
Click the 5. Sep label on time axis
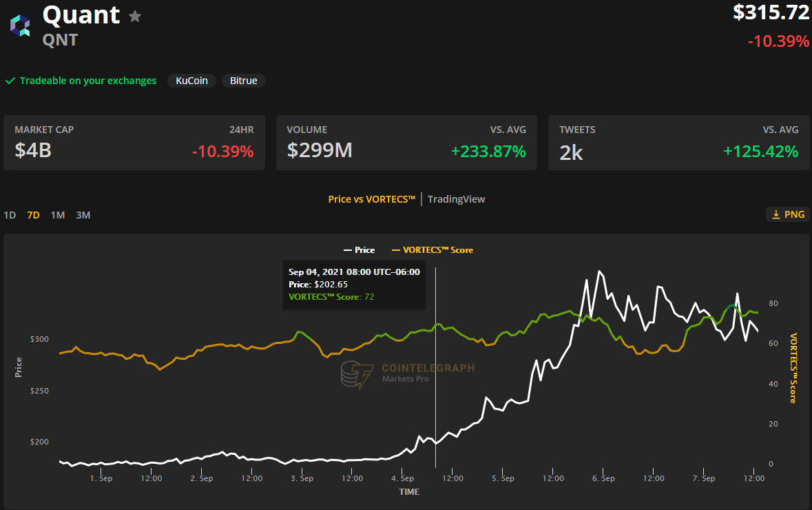[x=503, y=478]
